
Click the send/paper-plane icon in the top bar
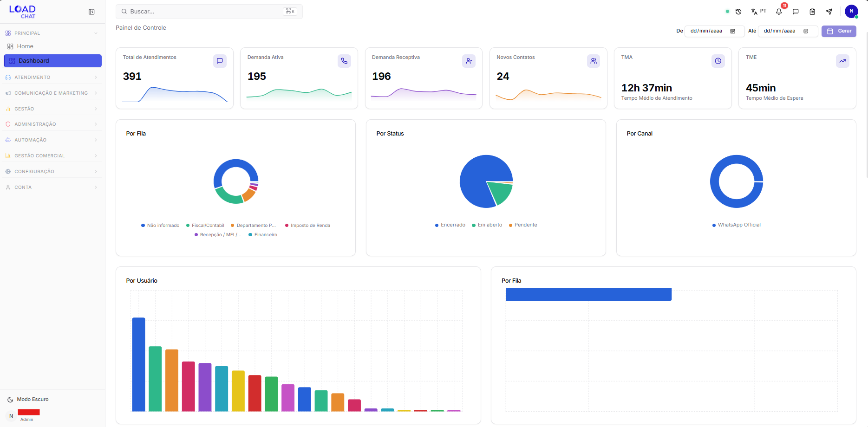point(829,12)
